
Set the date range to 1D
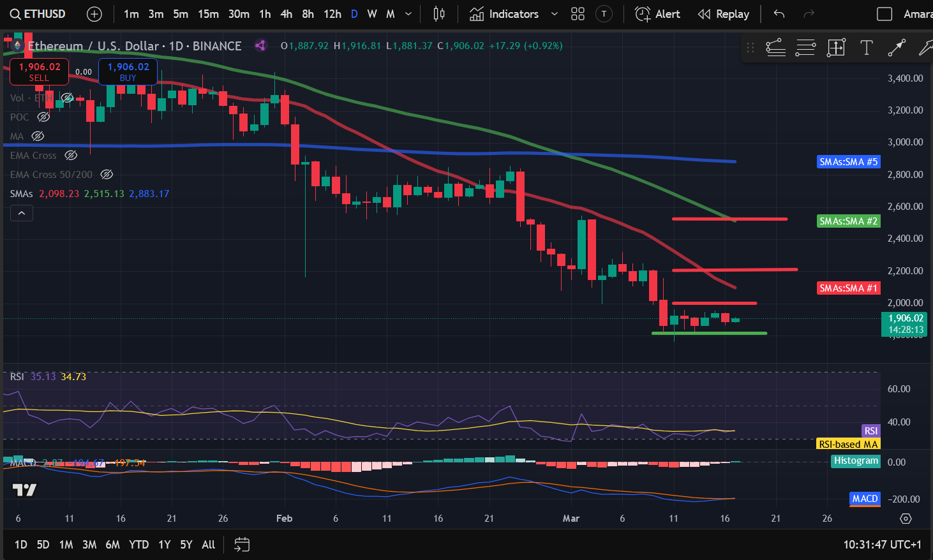[x=21, y=545]
